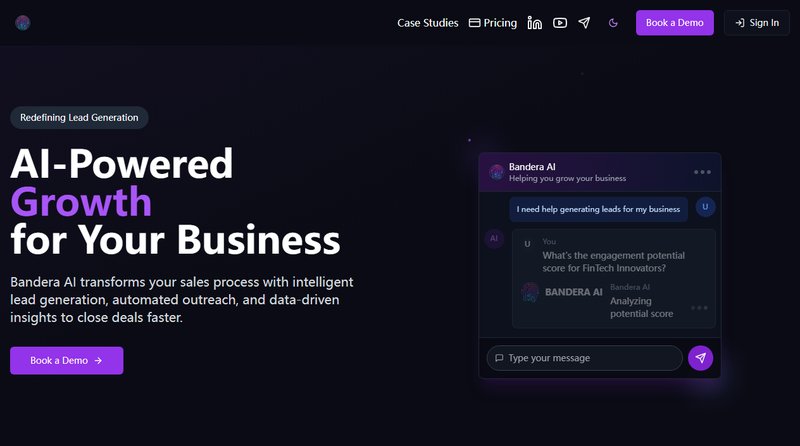Click the Redefining Lead Generation badge
Image resolution: width=800 pixels, height=446 pixels.
click(x=79, y=118)
